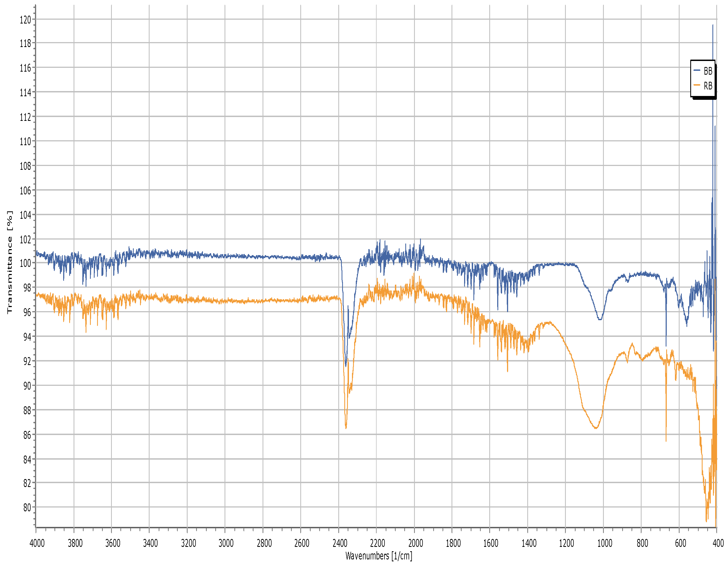The height and width of the screenshot is (566, 728).
Task: Click the RB legend entry
Action: (708, 86)
